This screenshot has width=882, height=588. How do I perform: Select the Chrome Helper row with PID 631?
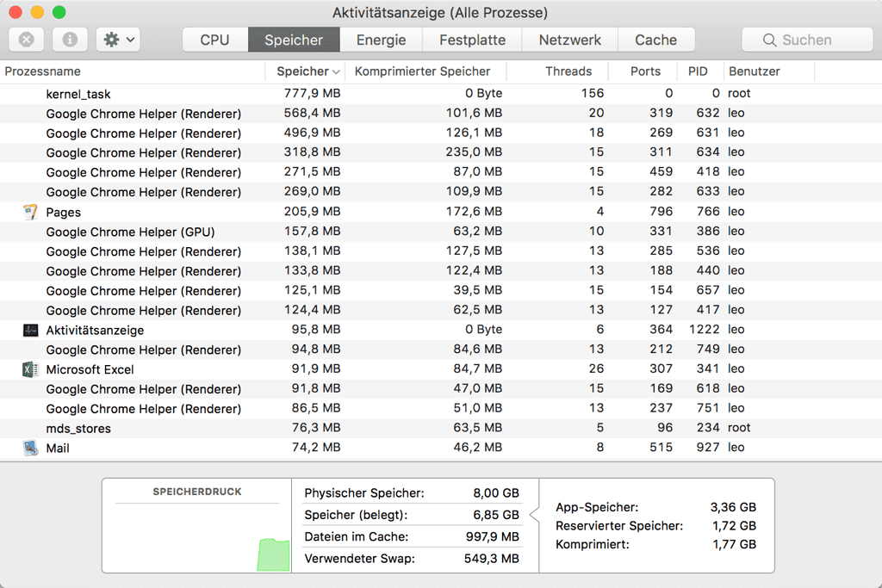point(441,133)
